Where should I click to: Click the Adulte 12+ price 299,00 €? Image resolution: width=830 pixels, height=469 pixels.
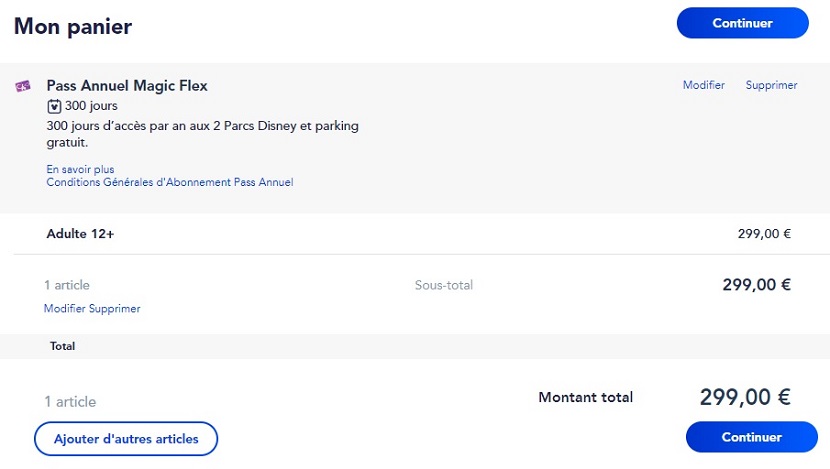(764, 234)
